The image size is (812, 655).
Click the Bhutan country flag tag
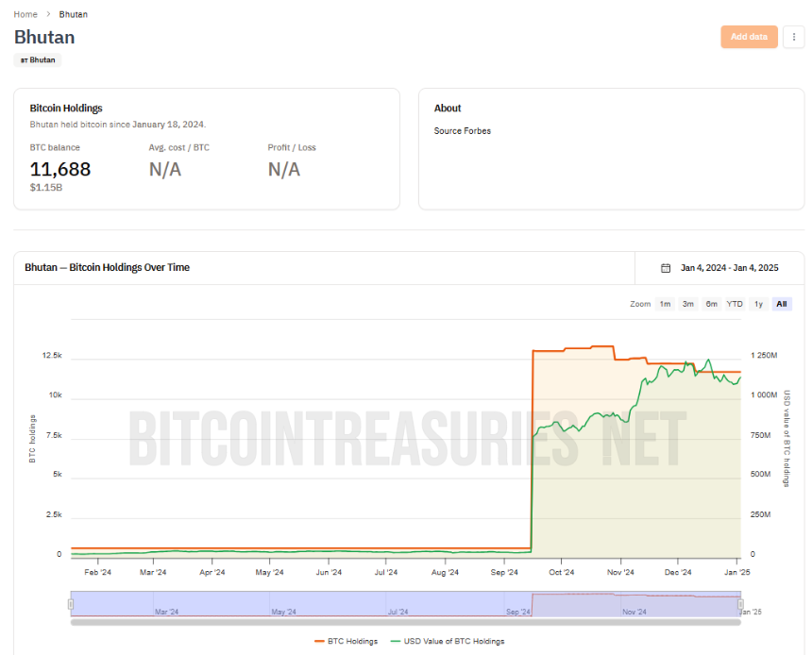tap(38, 60)
